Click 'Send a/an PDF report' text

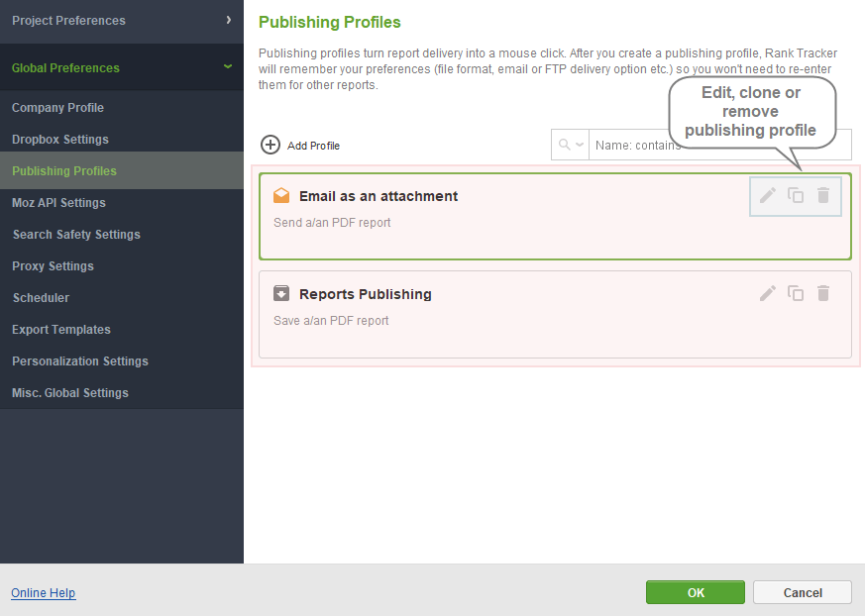(x=332, y=222)
